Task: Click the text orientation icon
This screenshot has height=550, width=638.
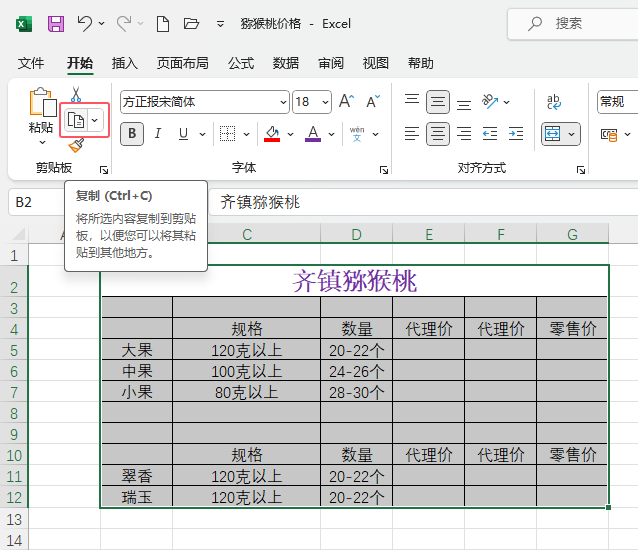Action: click(489, 101)
